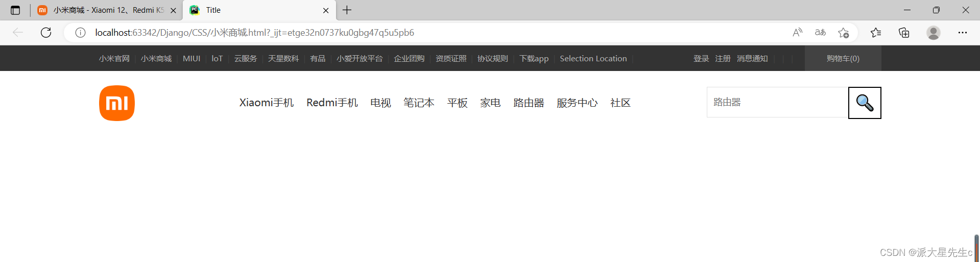Open the Collections icon
This screenshot has height=262, width=980.
pyautogui.click(x=904, y=33)
